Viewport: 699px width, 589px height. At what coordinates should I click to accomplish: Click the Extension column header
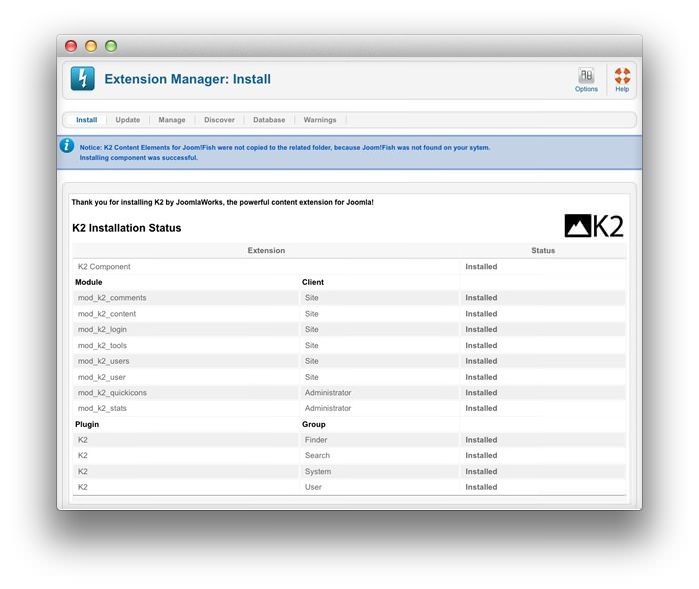click(266, 251)
